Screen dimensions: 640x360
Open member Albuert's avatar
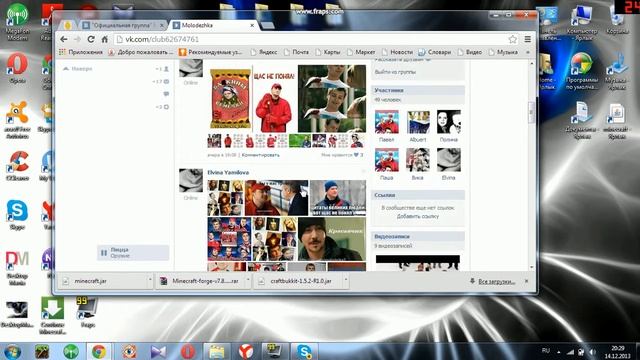[418, 122]
